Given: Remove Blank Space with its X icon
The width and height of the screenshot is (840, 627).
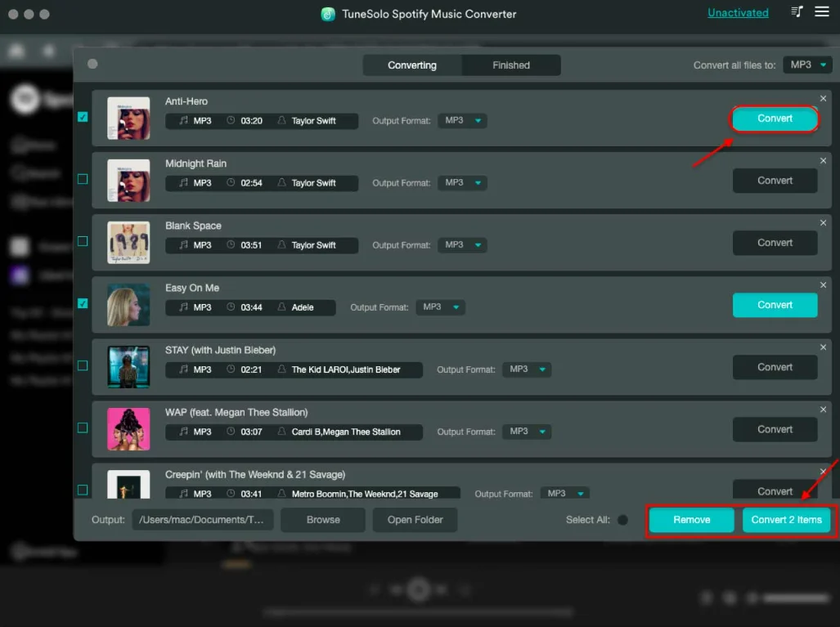Looking at the screenshot, I should pos(823,222).
